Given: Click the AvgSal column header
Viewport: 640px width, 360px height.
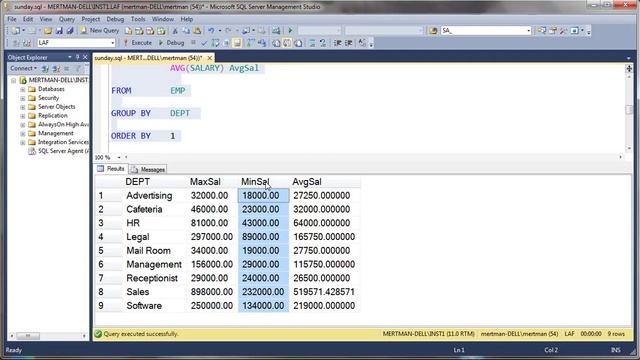Looking at the screenshot, I should (325, 182).
